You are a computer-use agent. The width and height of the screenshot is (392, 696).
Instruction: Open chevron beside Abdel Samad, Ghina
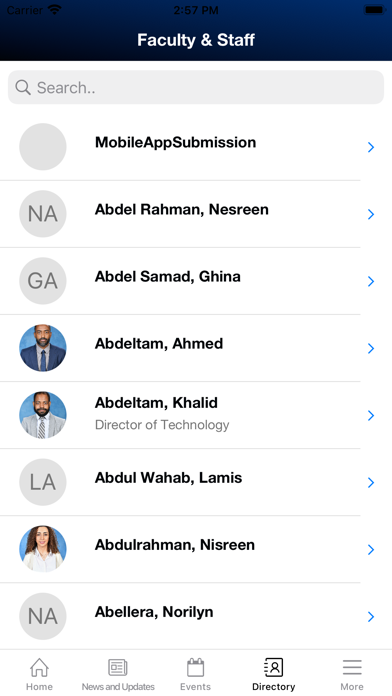coord(371,281)
